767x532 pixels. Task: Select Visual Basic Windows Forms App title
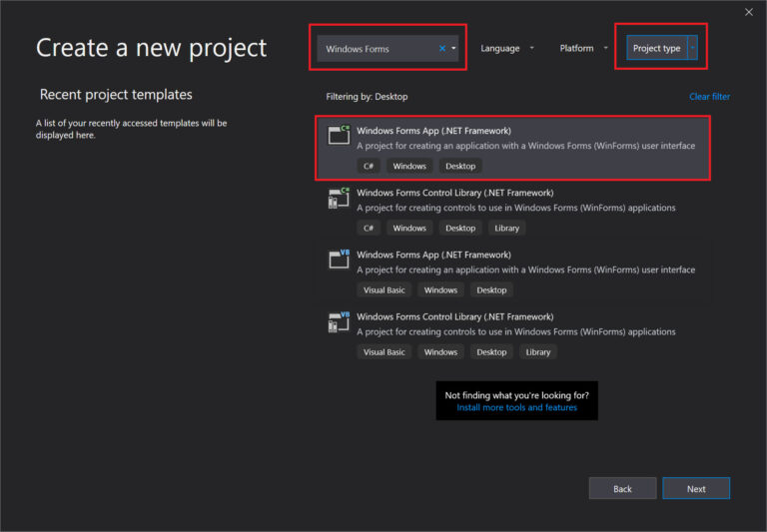[433, 255]
